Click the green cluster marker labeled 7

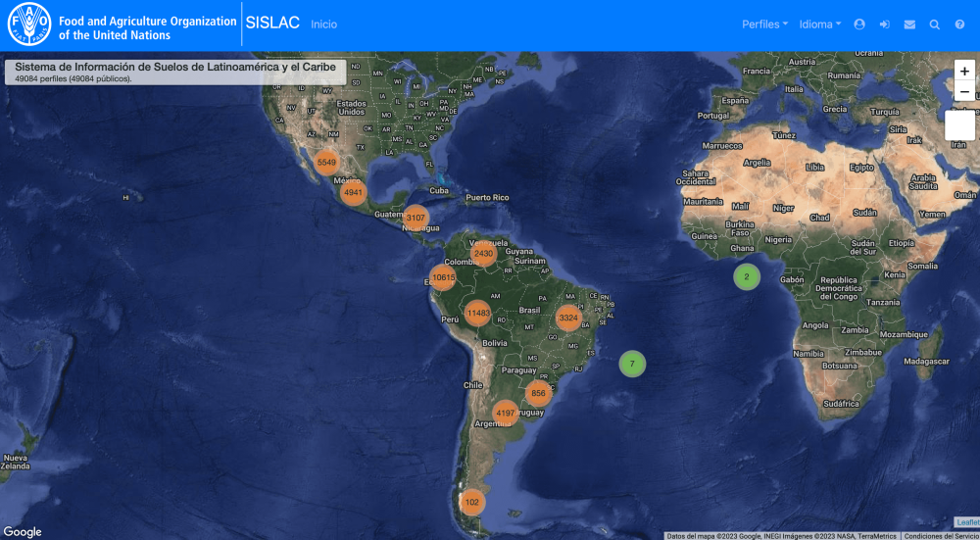pos(632,364)
